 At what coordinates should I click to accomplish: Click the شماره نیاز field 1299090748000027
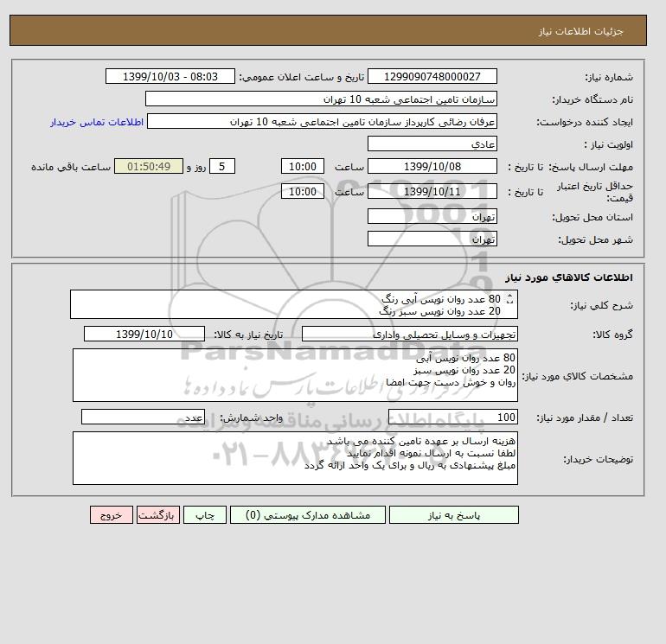(x=432, y=76)
